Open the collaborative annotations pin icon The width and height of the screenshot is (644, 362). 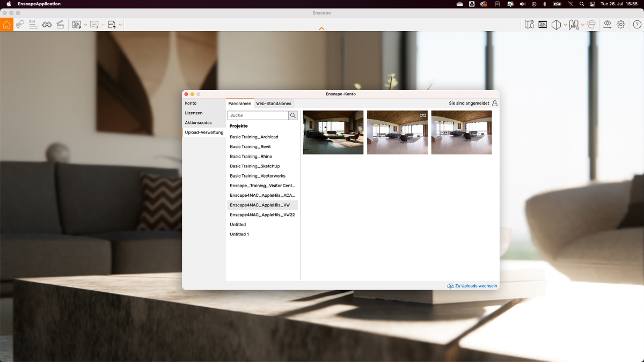tap(20, 25)
